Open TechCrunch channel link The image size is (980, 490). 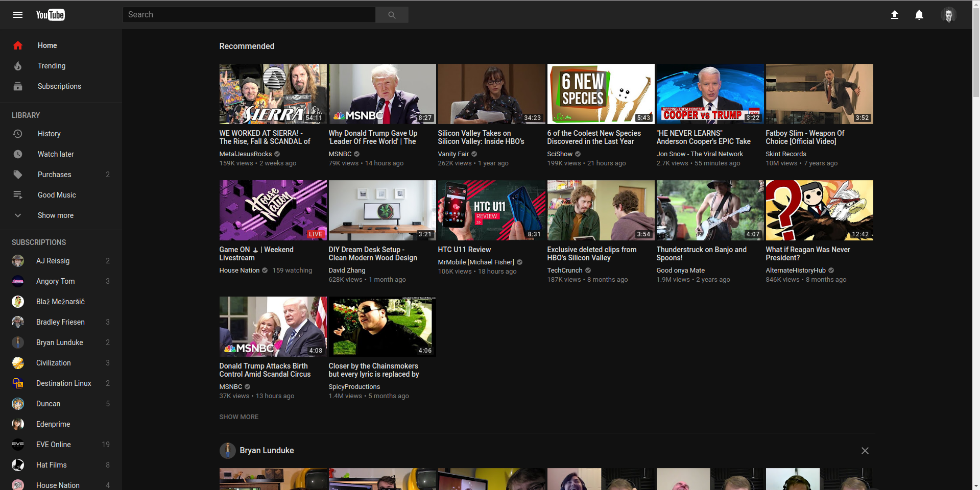click(565, 271)
